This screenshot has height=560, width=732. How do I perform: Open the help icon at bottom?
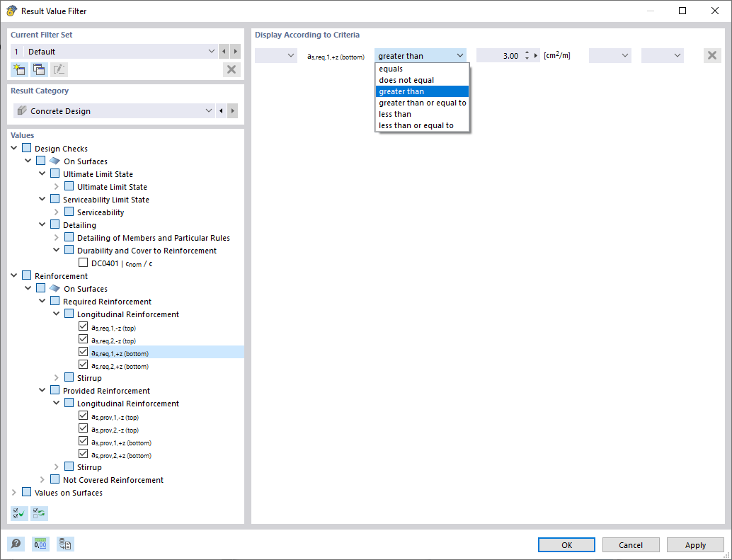(16, 544)
